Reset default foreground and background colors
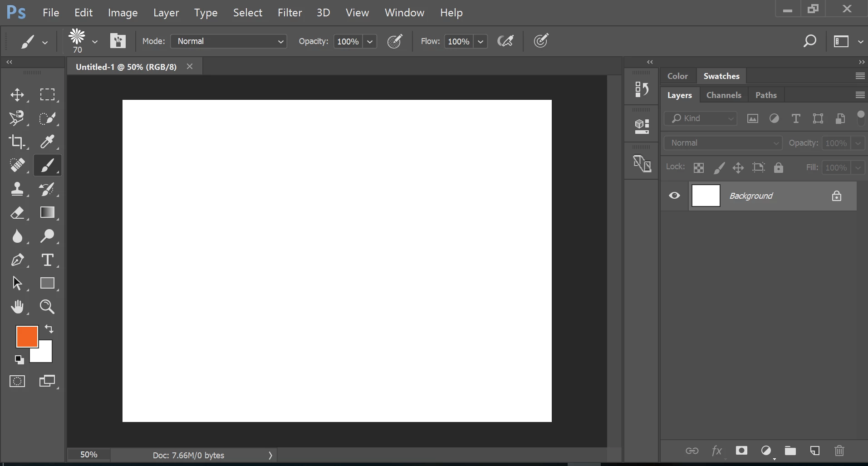The width and height of the screenshot is (868, 466). click(19, 360)
